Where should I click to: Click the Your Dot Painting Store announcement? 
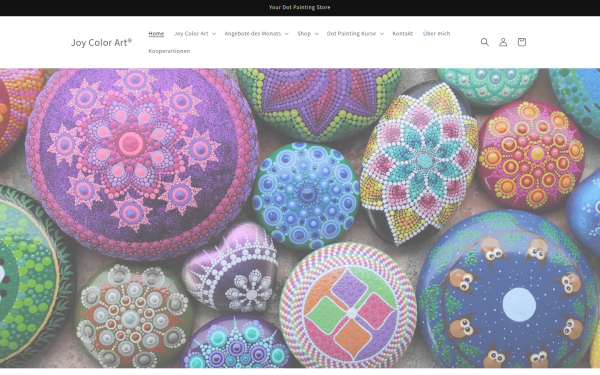pos(300,7)
